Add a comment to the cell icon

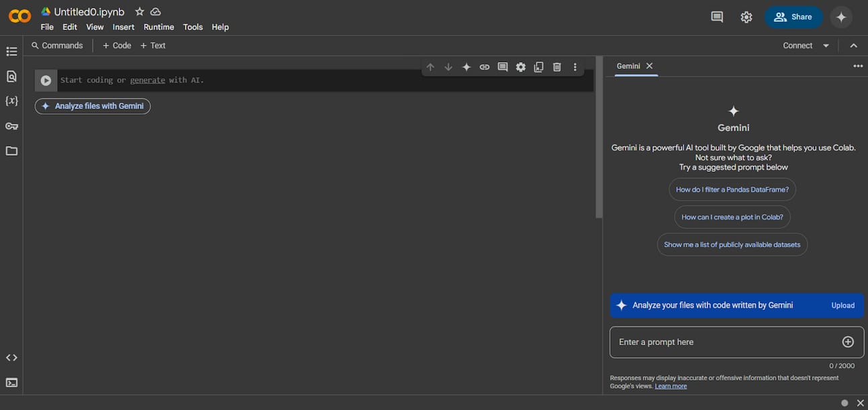click(503, 67)
